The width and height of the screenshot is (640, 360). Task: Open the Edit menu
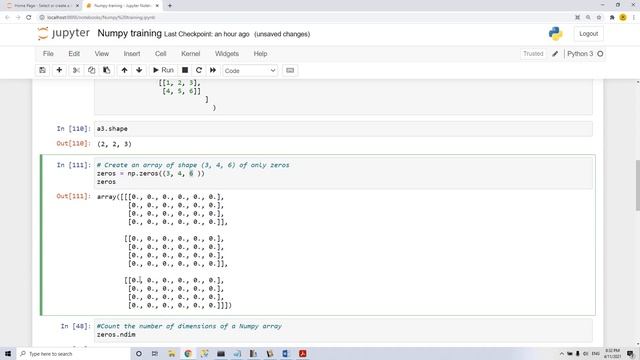point(74,53)
